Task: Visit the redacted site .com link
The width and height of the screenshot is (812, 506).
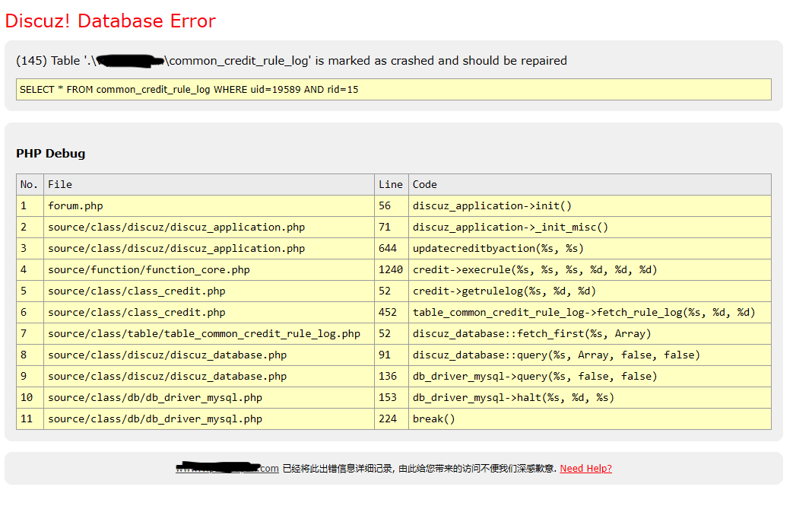Action: [x=227, y=468]
